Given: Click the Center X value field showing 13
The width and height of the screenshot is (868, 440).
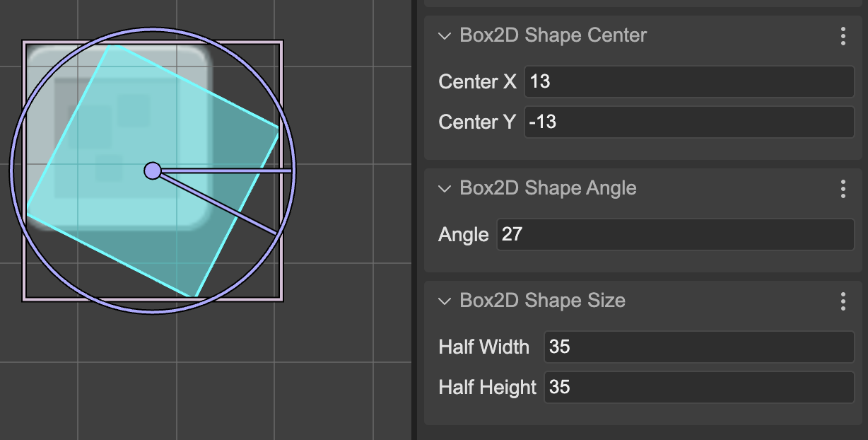Looking at the screenshot, I should coord(689,81).
